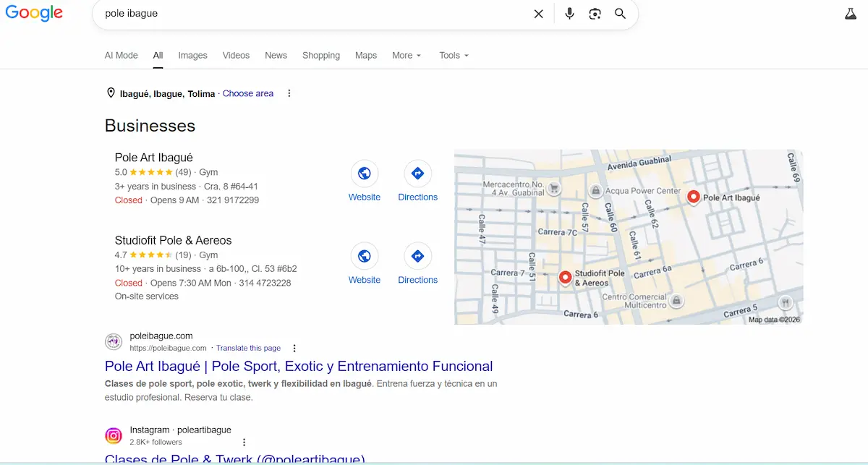
Task: Click the Businesses heading
Action: tap(150, 126)
